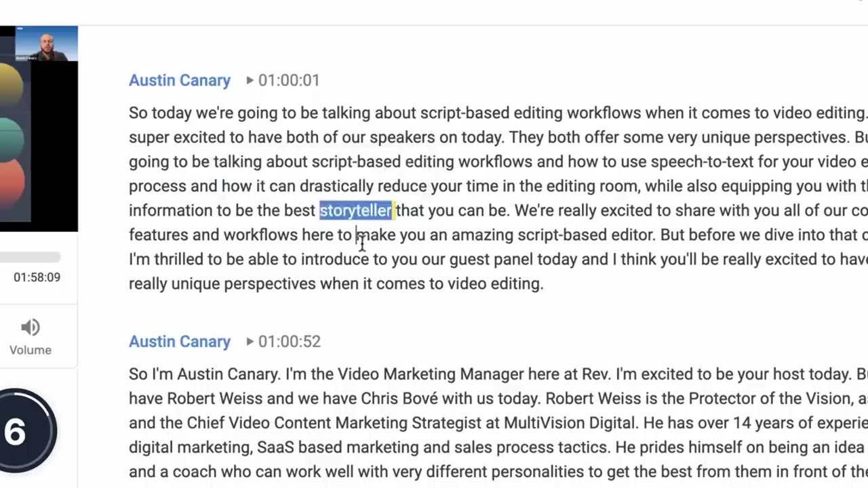868x488 pixels.
Task: Click the speaker webcam thumbnail in video
Action: coord(46,44)
